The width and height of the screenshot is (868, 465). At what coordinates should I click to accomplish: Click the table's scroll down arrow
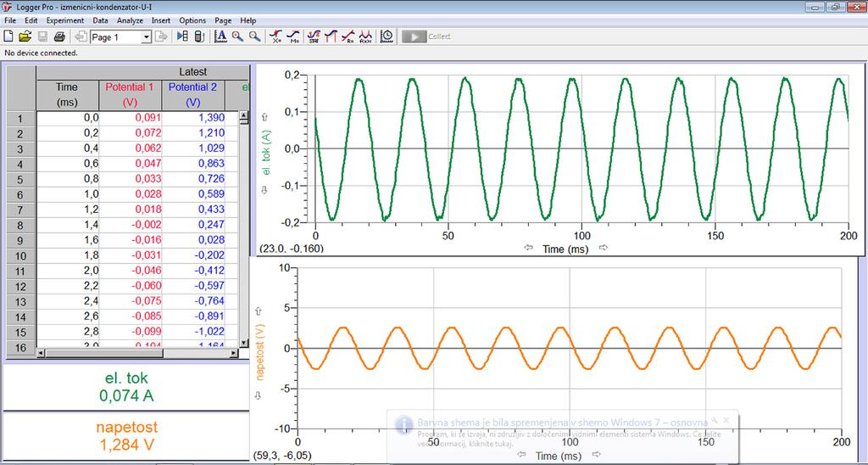point(243,343)
